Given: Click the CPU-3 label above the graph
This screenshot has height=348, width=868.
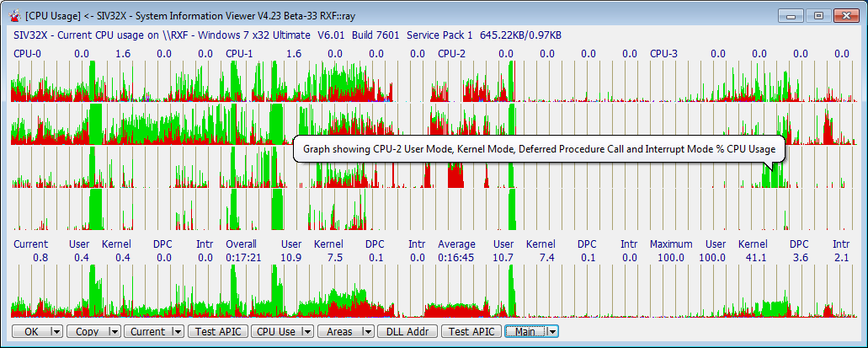Looking at the screenshot, I should point(663,54).
